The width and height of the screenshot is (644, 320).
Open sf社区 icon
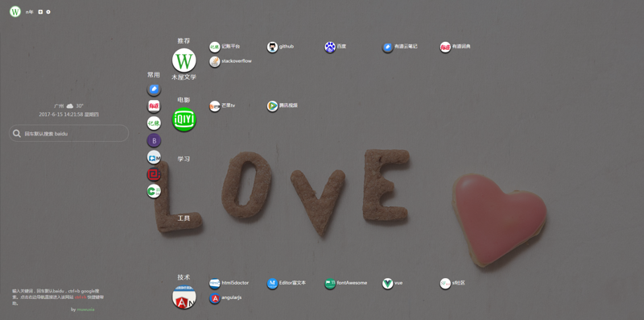(445, 284)
